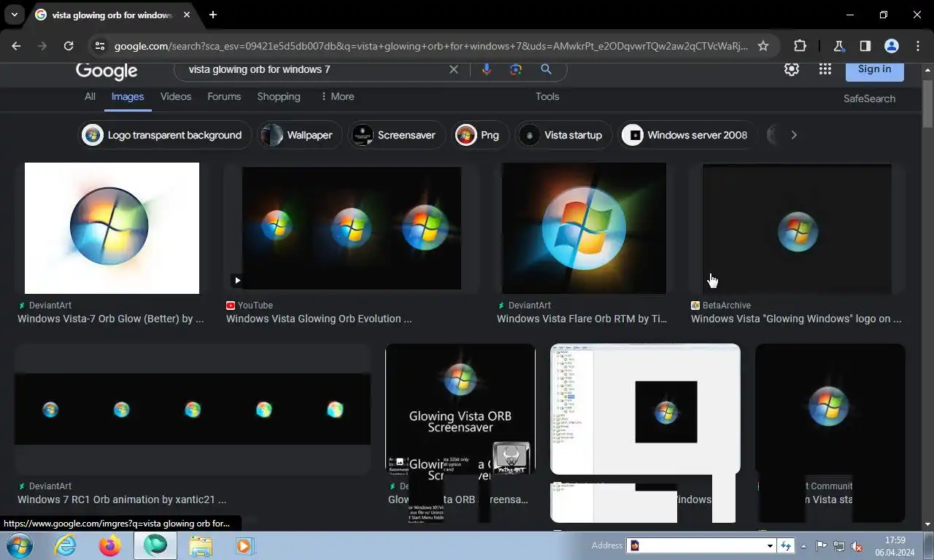Close the Google search browser tab
The height and width of the screenshot is (560, 934).
pyautogui.click(x=187, y=15)
